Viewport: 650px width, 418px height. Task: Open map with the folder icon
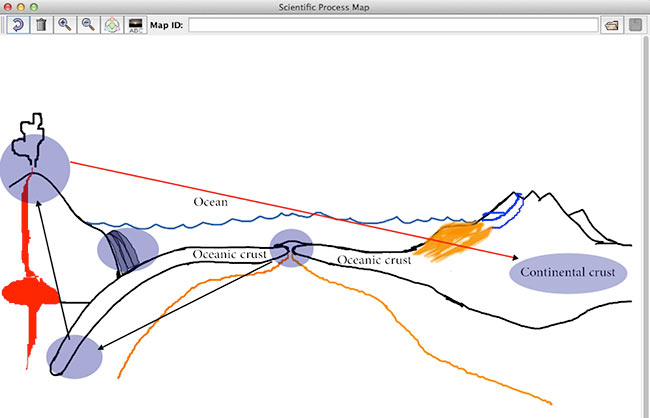click(x=611, y=25)
